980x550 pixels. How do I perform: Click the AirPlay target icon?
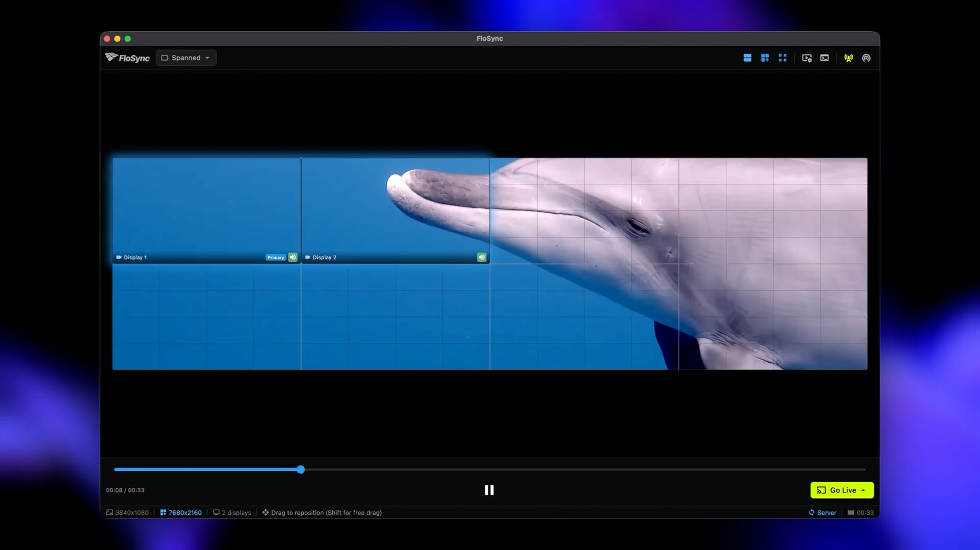(x=866, y=58)
